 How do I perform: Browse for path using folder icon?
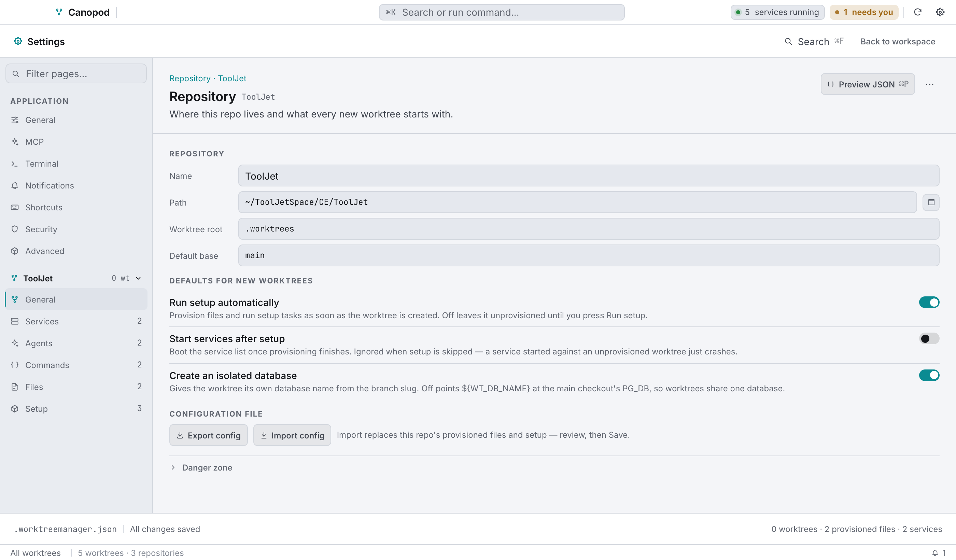coord(931,202)
